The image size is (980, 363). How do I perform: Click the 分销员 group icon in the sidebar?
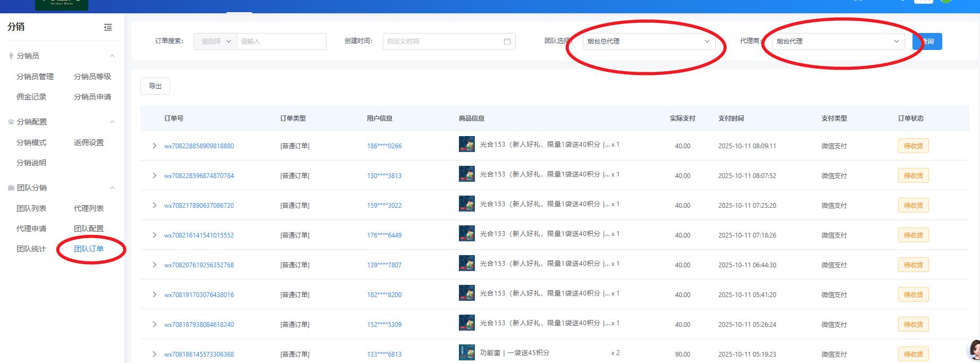click(x=11, y=56)
